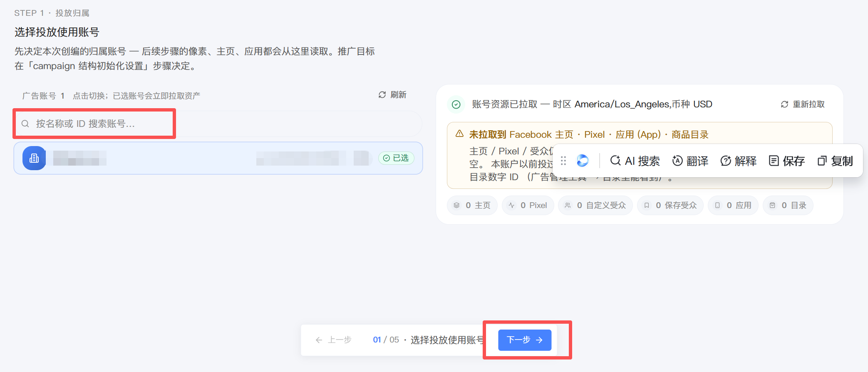This screenshot has height=372, width=868.
Task: Click the blue swirl assistant logo icon
Action: [x=583, y=161]
